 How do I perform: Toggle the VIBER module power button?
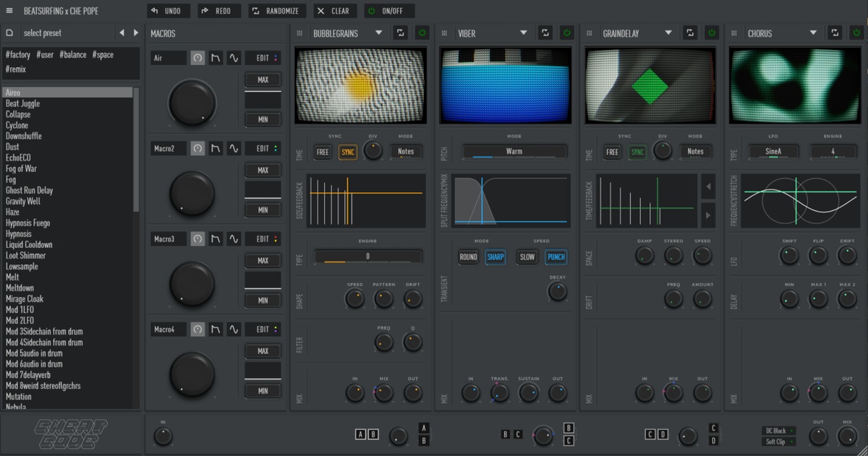point(567,33)
